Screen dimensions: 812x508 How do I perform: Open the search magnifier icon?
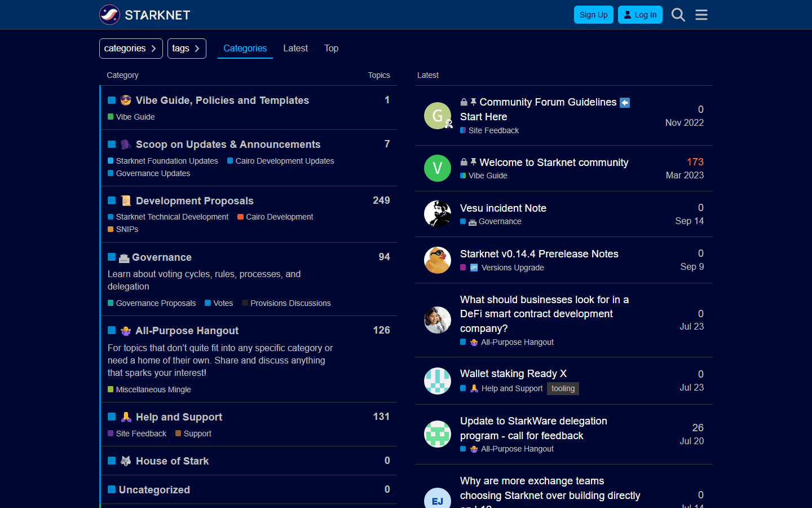(x=678, y=15)
